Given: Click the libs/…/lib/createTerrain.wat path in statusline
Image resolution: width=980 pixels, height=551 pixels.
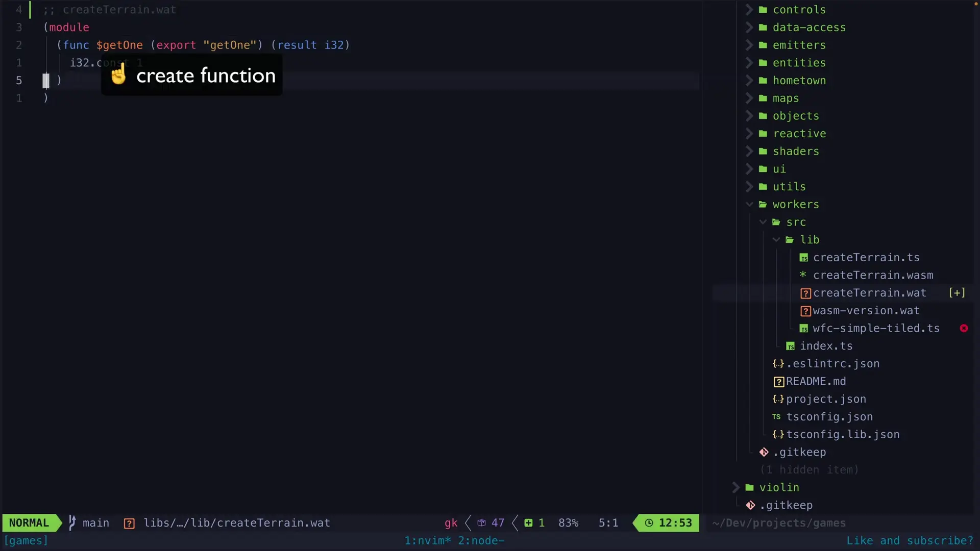Looking at the screenshot, I should tap(237, 523).
